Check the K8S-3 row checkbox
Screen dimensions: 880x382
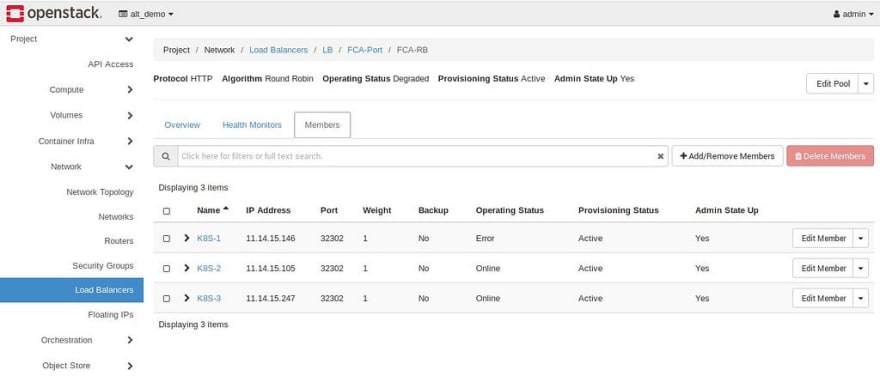[166, 298]
